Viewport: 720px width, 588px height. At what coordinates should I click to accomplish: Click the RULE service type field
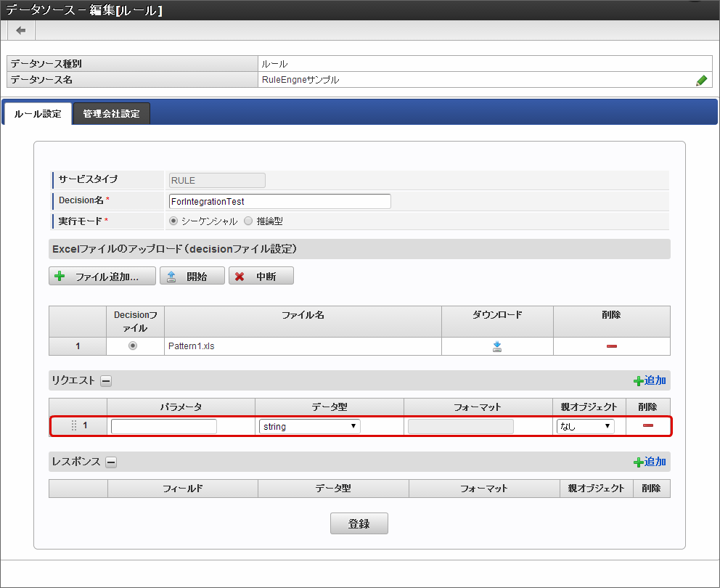point(217,181)
